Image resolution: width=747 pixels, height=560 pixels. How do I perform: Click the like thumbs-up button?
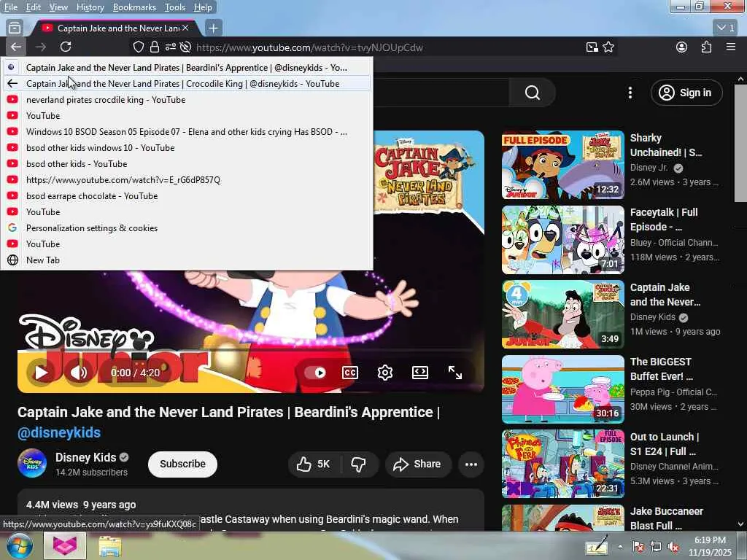314,464
